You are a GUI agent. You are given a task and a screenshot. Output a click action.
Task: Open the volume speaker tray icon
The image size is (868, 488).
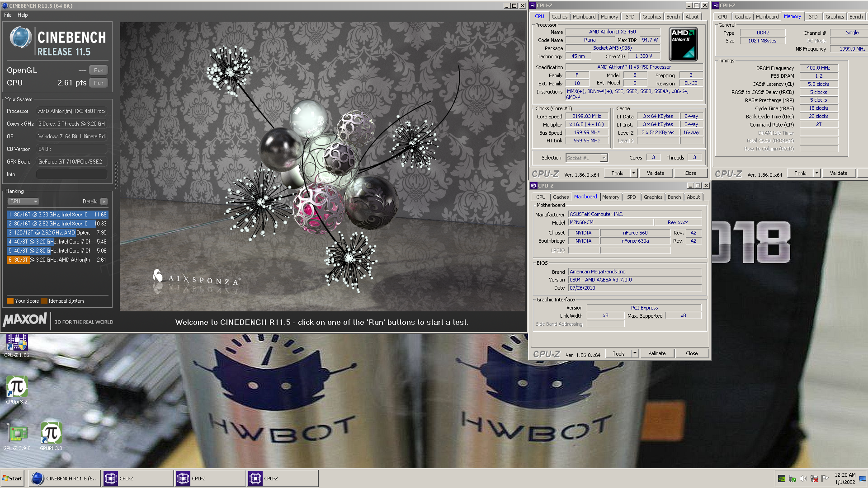click(803, 479)
